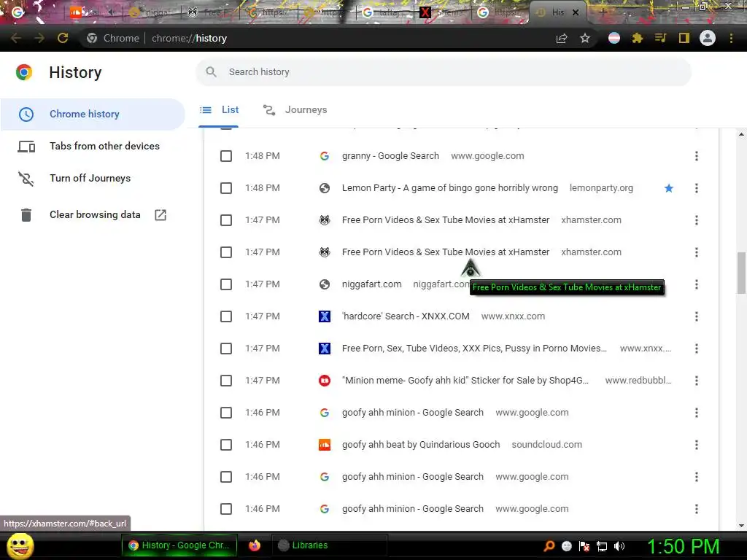Click the Google favicon on the granny search row
747x560 pixels.
tap(325, 156)
